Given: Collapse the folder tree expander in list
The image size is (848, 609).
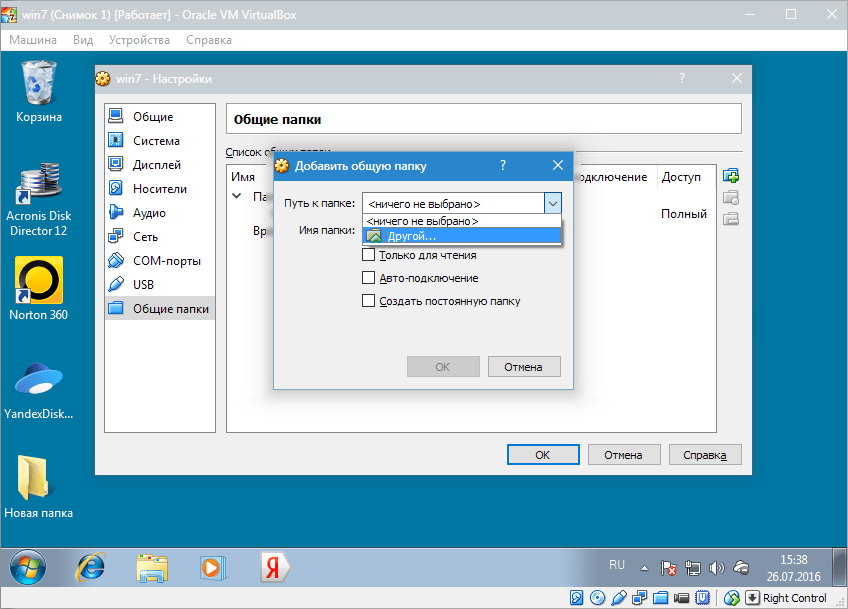Looking at the screenshot, I should 237,197.
